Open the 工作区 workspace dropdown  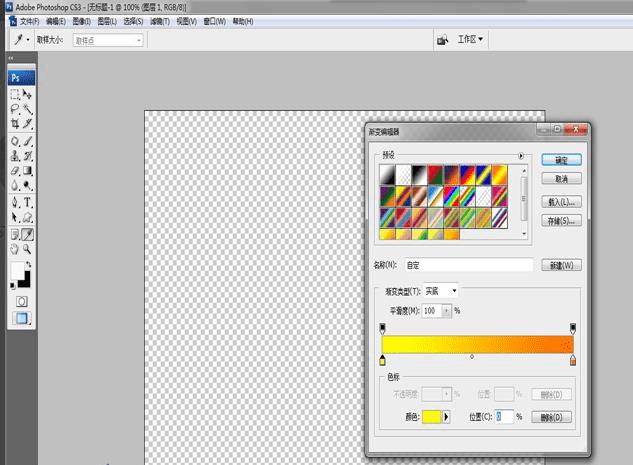(x=470, y=40)
